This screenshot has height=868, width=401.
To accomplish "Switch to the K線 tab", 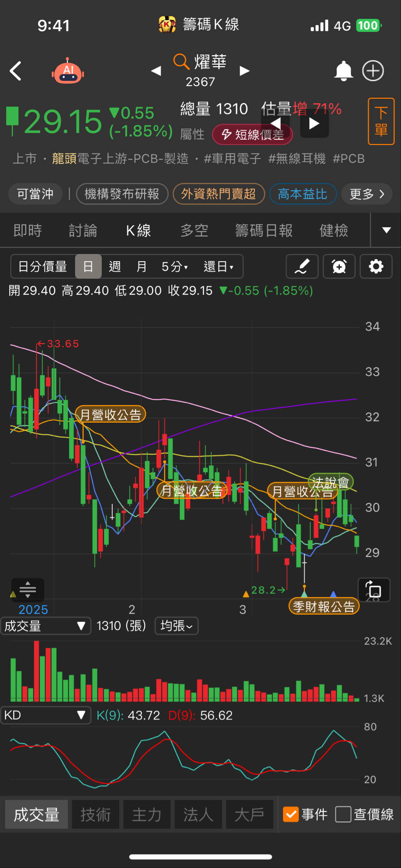I will (138, 231).
